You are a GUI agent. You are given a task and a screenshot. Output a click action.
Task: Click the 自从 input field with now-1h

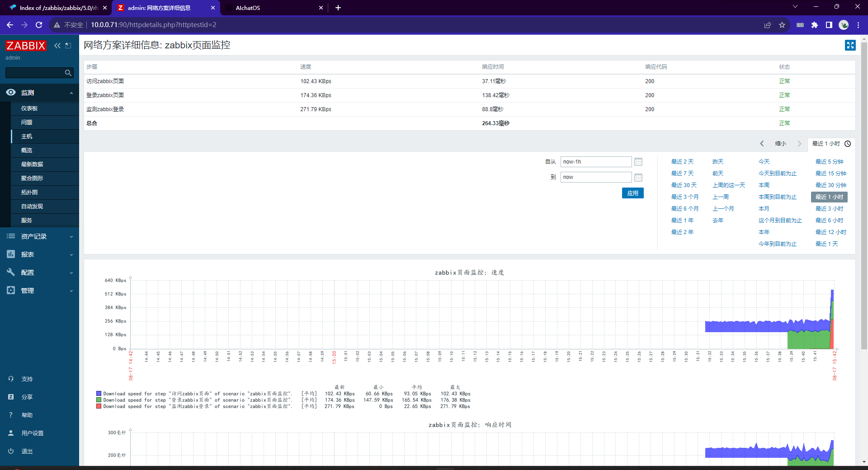click(x=596, y=162)
